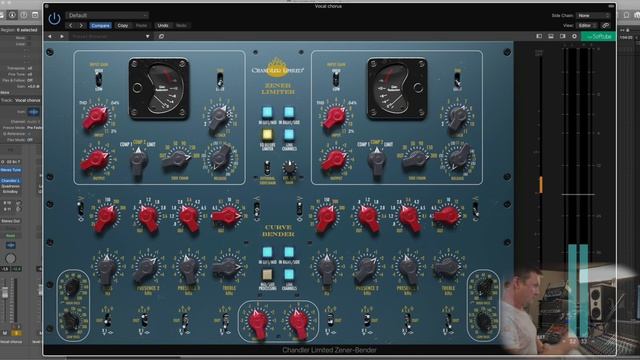Screen dimensions: 640x360
Task: Click third layout icon in Softube bar
Action: point(562,36)
